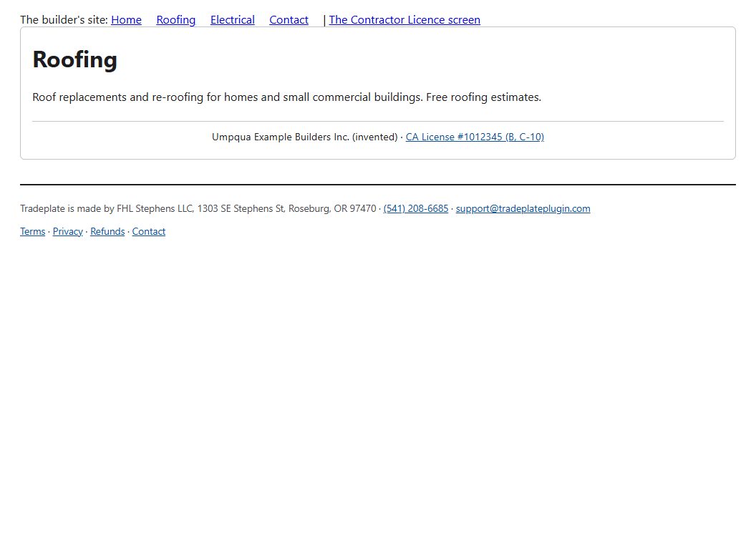The image size is (756, 544).
Task: Open The Contractor Licence screen link
Action: [404, 20]
